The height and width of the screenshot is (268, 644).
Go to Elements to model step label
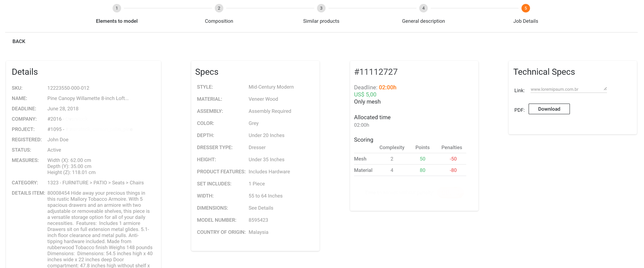[x=117, y=21]
